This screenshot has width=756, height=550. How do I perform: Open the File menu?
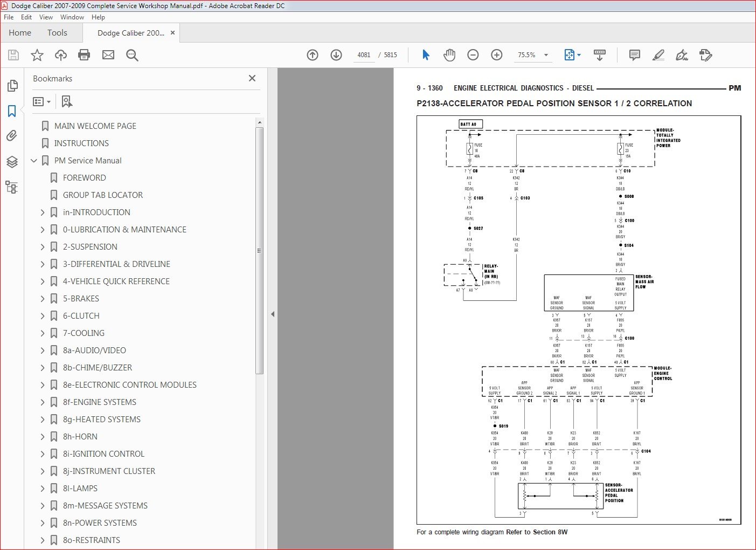9,17
